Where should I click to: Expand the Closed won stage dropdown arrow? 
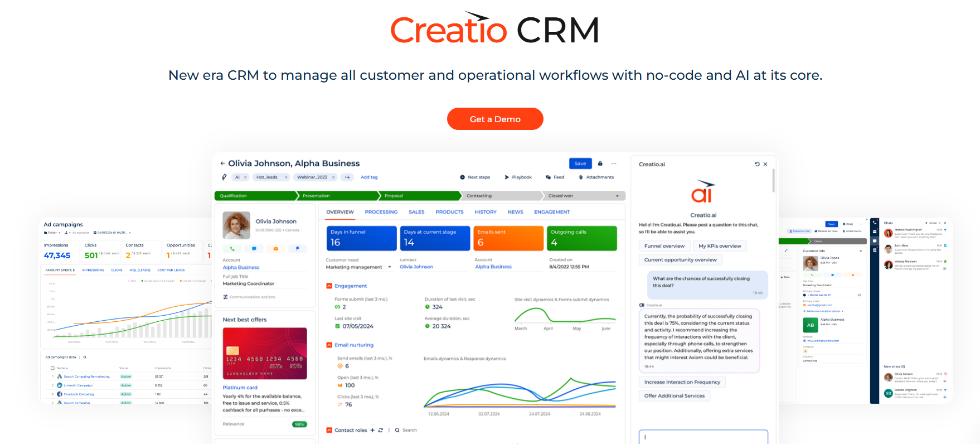point(617,196)
